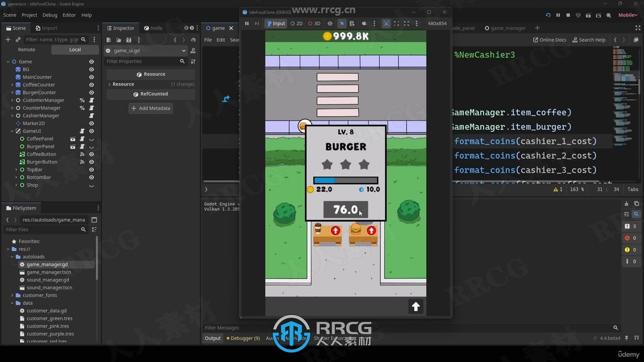Open script icon of CashierManager node

coord(92,116)
